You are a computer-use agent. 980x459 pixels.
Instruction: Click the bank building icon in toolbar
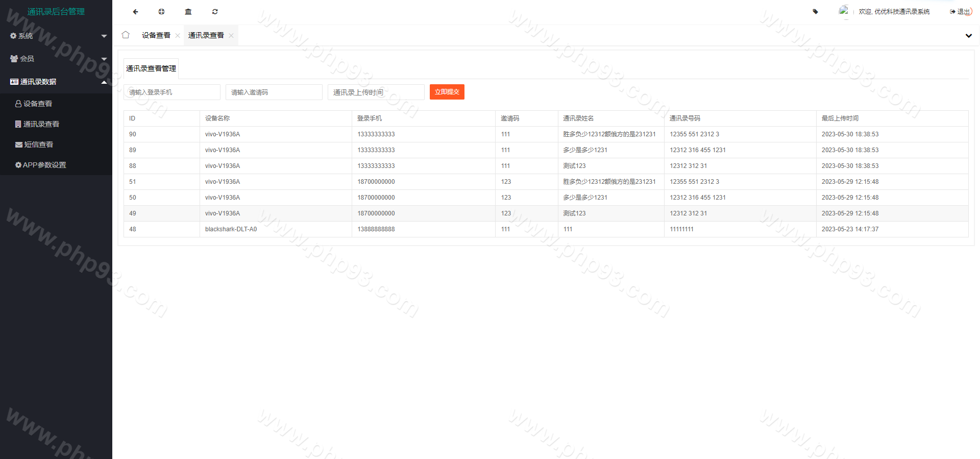click(188, 12)
